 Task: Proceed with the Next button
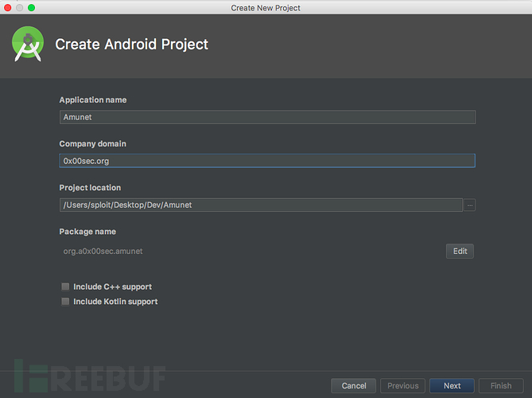coord(452,386)
